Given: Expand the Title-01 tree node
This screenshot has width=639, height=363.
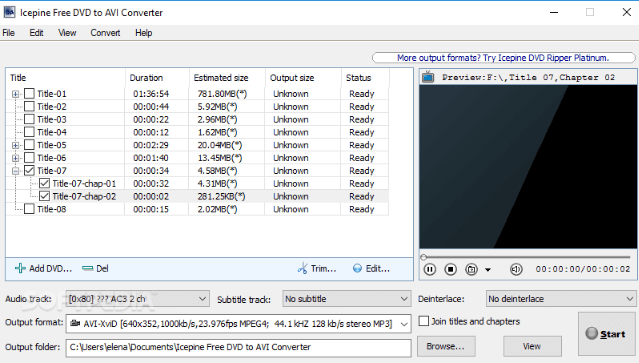Looking at the screenshot, I should pos(15,94).
